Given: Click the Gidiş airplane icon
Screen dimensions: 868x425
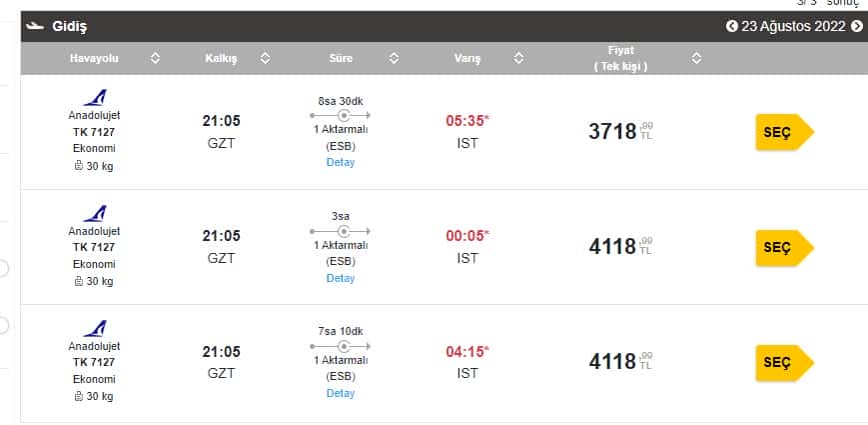Looking at the screenshot, I should (x=35, y=26).
